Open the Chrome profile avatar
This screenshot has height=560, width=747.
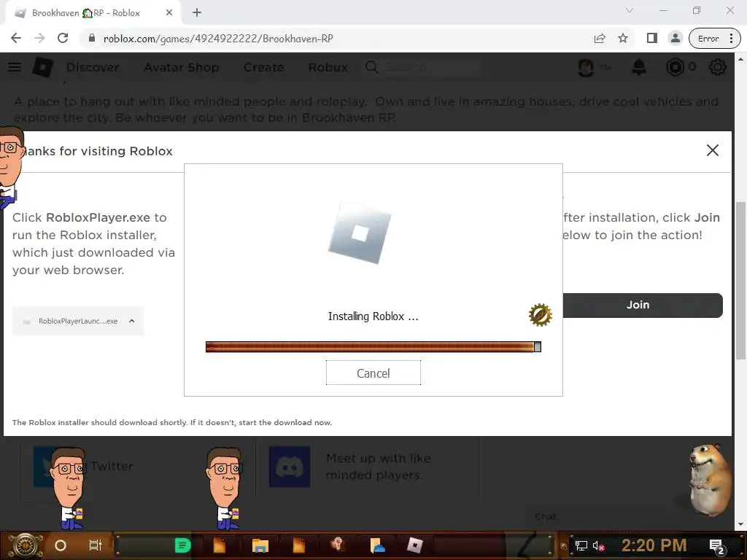point(675,39)
